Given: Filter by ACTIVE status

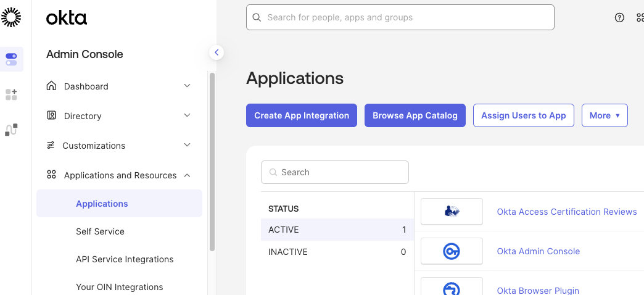Looking at the screenshot, I should [x=337, y=230].
